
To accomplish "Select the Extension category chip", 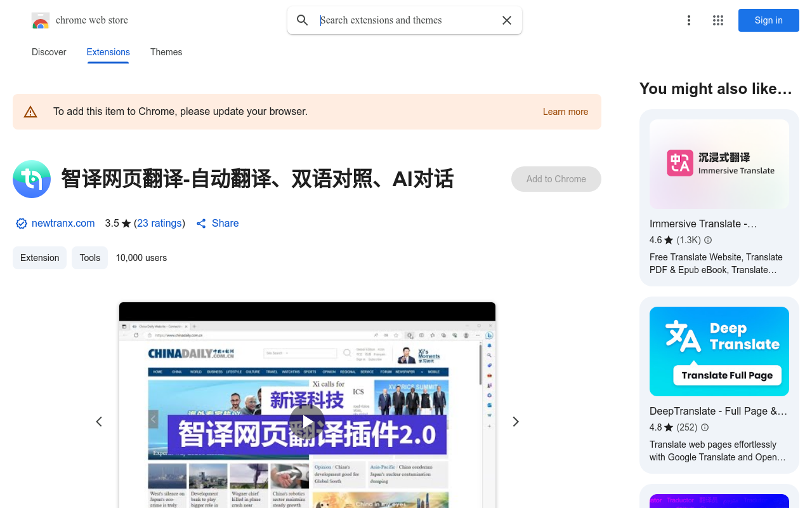I will (39, 258).
